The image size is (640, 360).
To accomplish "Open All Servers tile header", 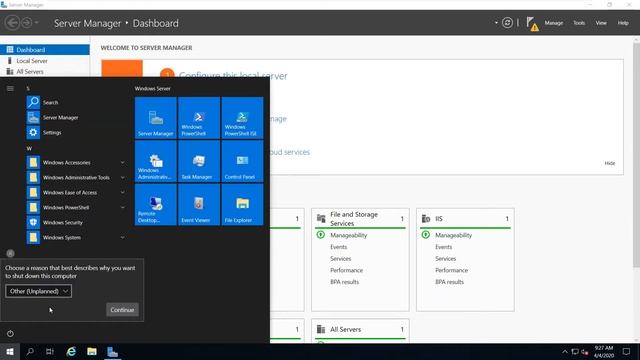I will (x=360, y=329).
